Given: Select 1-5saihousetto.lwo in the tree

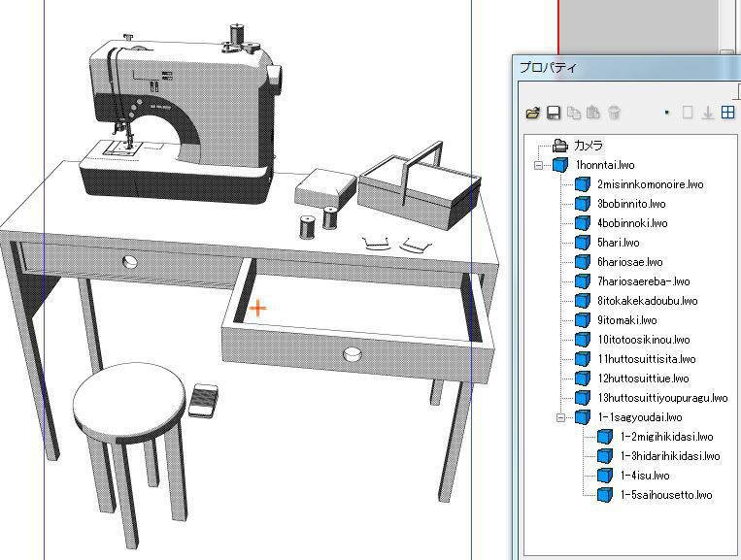Looking at the screenshot, I should coord(666,494).
